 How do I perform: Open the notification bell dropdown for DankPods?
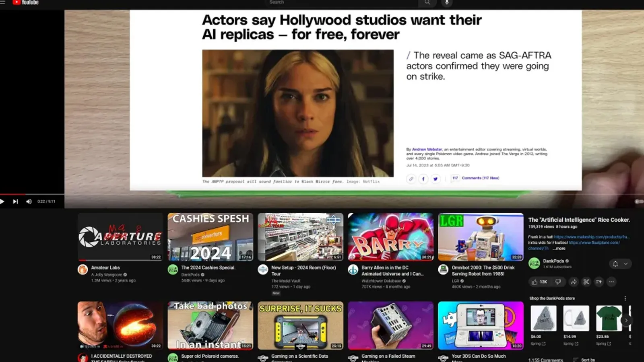(620, 264)
